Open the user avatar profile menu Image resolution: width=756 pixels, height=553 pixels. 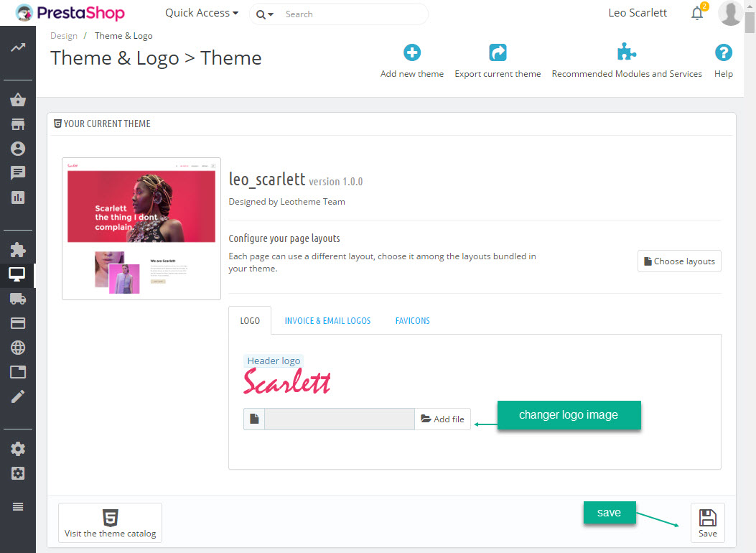pyautogui.click(x=730, y=13)
